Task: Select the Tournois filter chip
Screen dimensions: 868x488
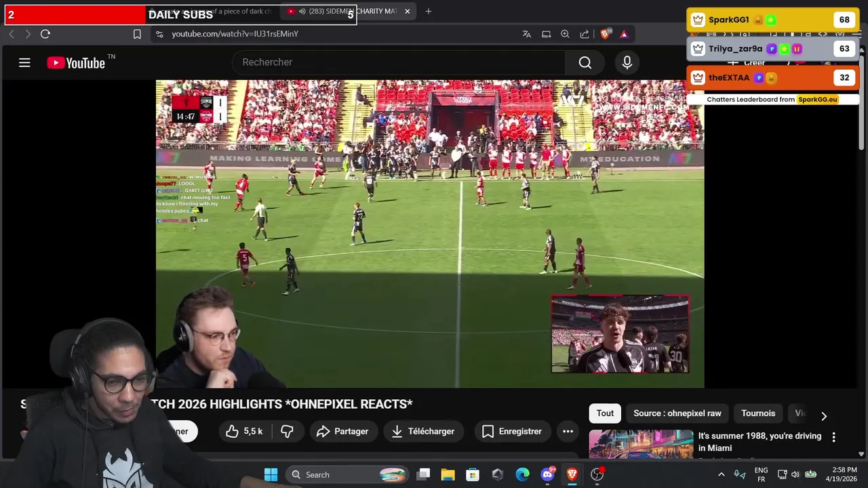Action: coord(758,413)
